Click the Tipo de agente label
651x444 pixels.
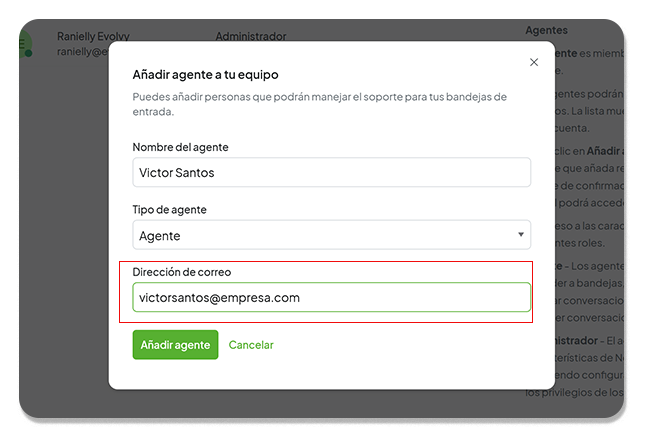click(x=169, y=210)
